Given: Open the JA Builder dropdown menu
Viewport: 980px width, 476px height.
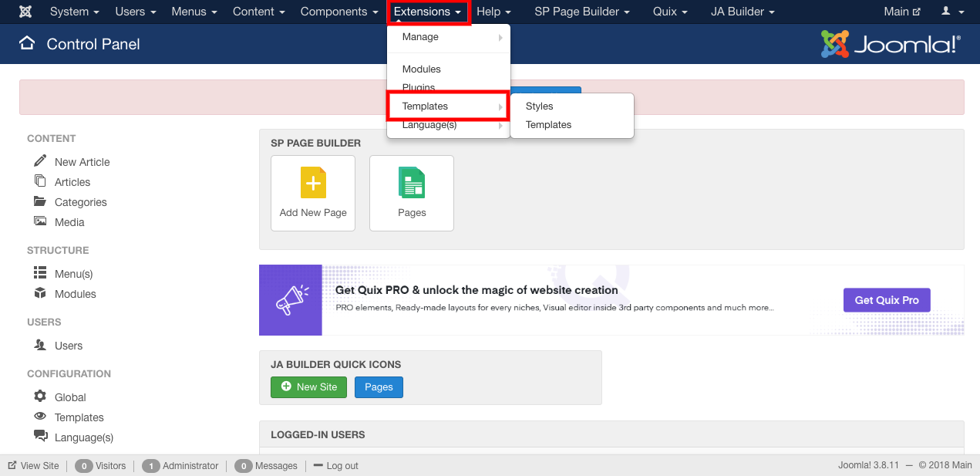Looking at the screenshot, I should 743,12.
